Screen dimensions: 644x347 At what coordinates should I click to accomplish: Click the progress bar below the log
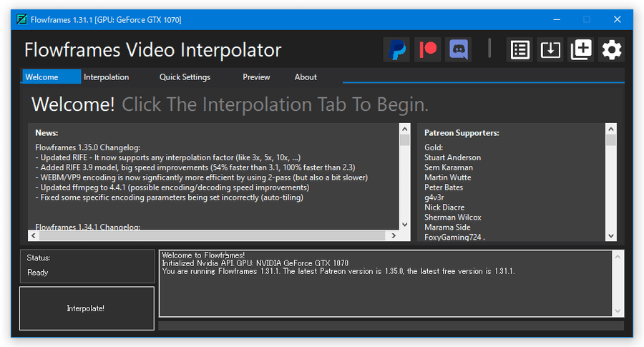[x=391, y=326]
